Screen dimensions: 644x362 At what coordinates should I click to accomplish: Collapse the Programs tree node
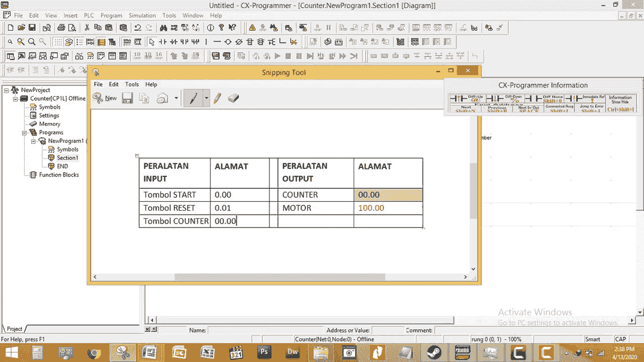tap(24, 132)
